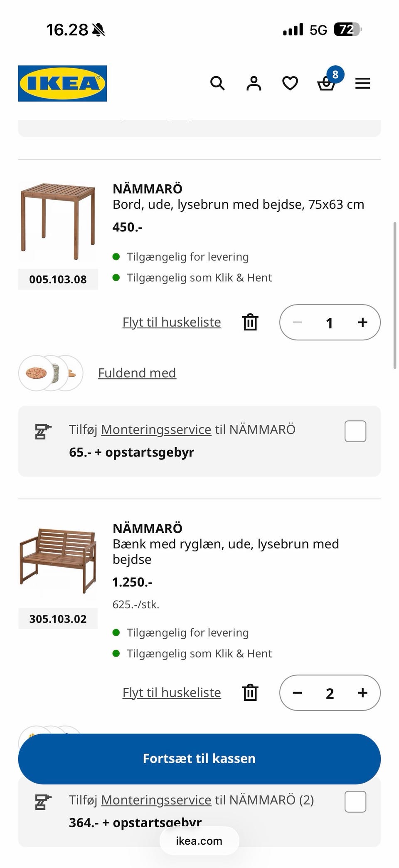Open the NÄMMARÖ table product thumbnail
This screenshot has width=399, height=868.
tap(58, 221)
